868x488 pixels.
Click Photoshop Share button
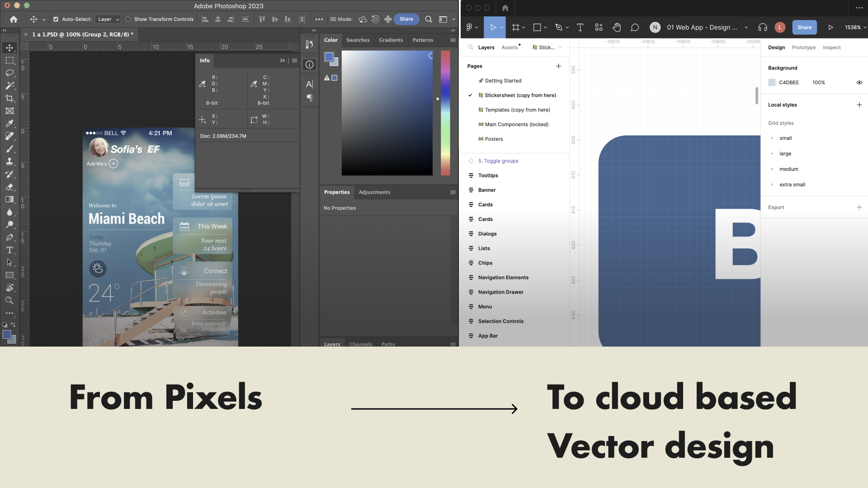[406, 19]
